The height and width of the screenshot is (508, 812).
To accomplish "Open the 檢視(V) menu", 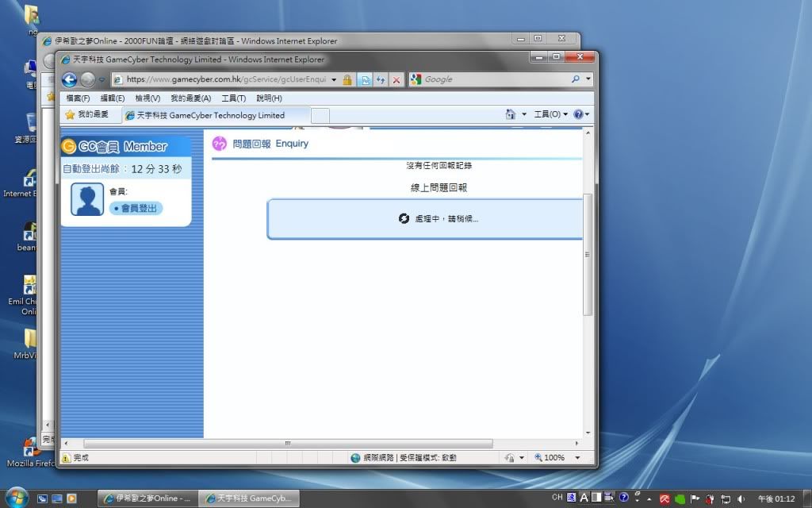I will point(147,98).
